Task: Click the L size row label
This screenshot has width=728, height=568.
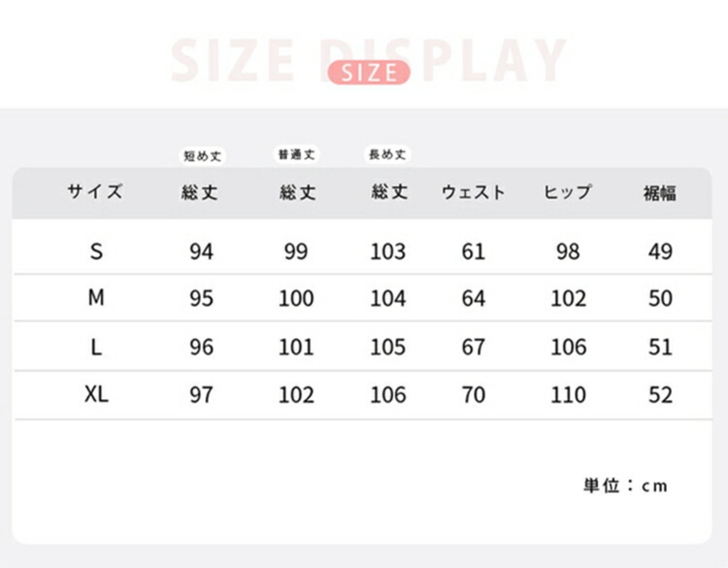Action: (x=96, y=347)
